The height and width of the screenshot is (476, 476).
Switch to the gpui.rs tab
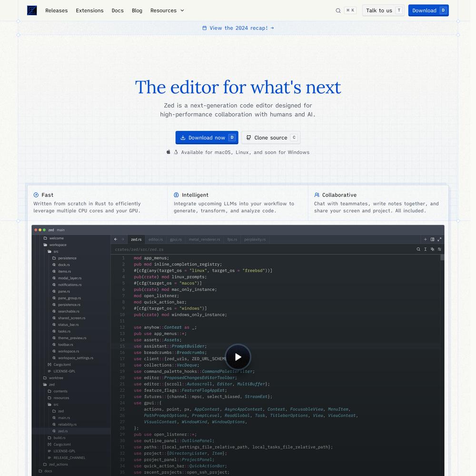176,239
